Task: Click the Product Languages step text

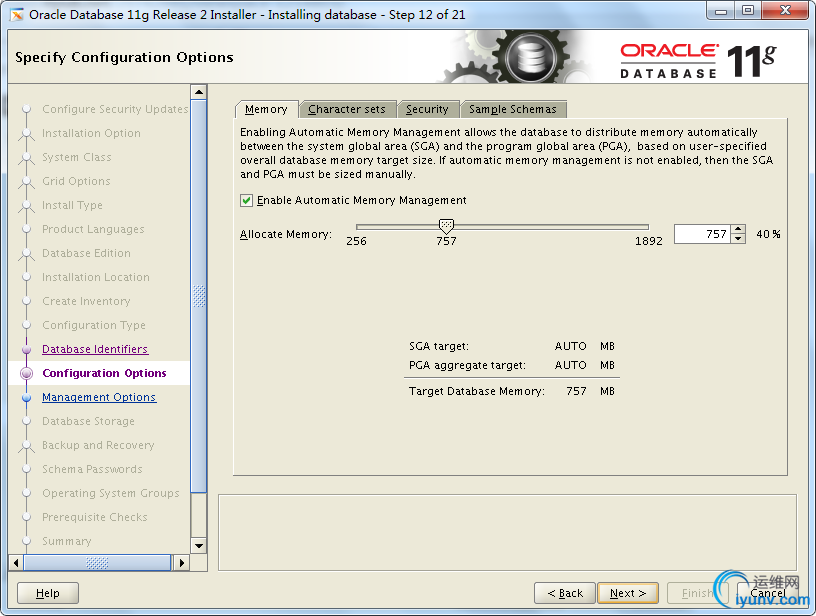Action: coord(93,229)
